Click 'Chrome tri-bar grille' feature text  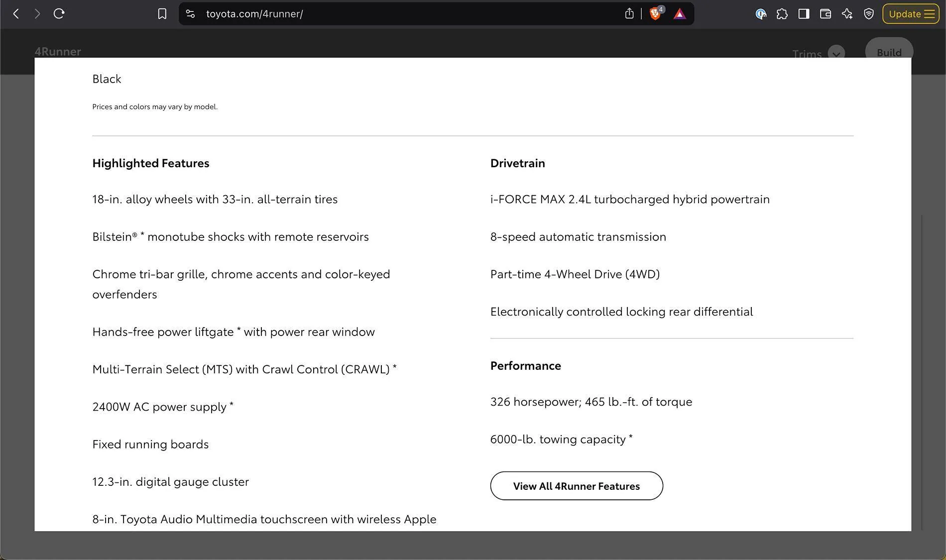coord(241,284)
